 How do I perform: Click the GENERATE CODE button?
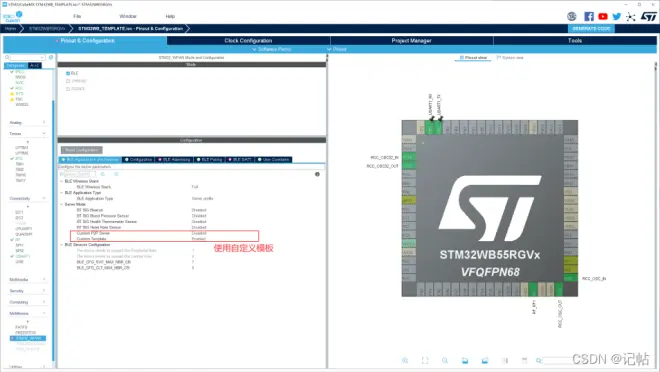coord(591,29)
